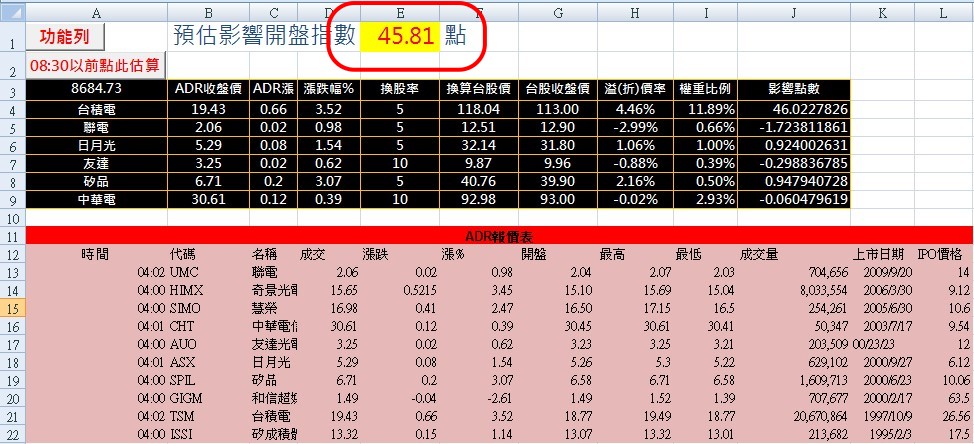Select the 漲跌幅% header cell
This screenshot has height=444, width=974.
(329, 89)
